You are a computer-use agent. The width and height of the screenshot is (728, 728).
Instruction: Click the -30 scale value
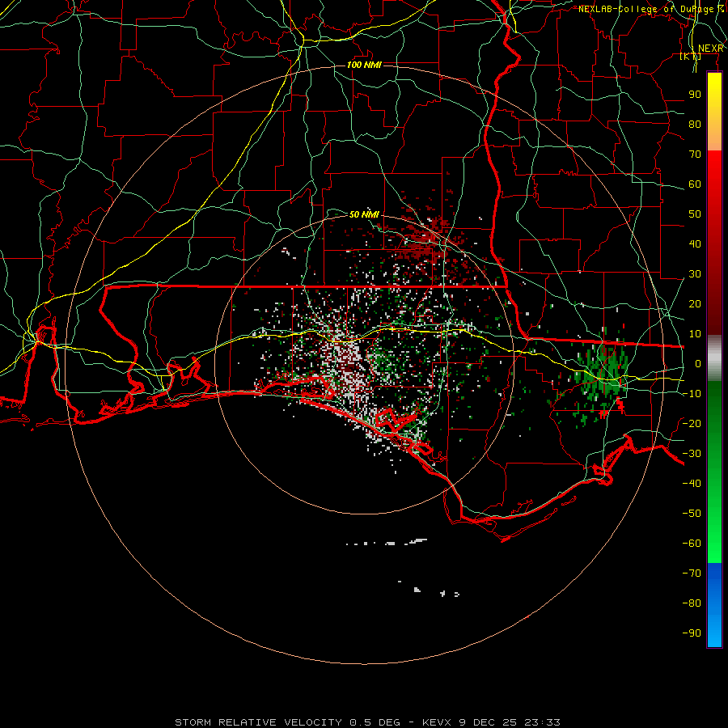692,454
